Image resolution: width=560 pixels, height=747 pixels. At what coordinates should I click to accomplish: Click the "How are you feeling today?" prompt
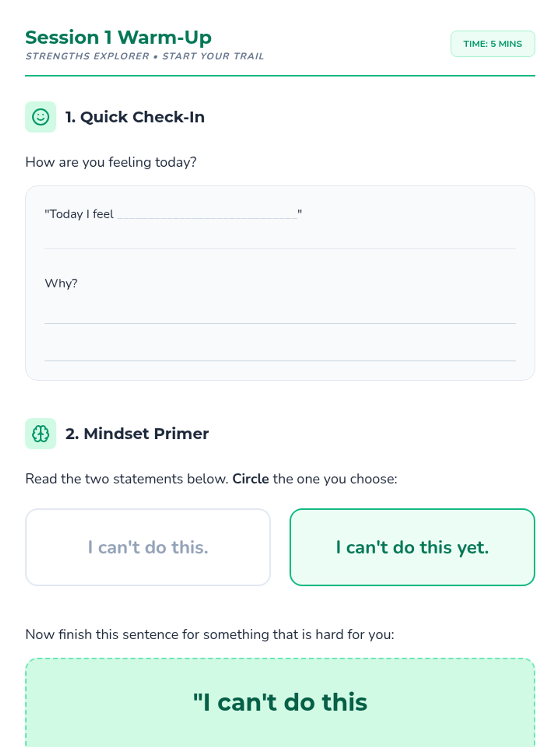coord(111,162)
